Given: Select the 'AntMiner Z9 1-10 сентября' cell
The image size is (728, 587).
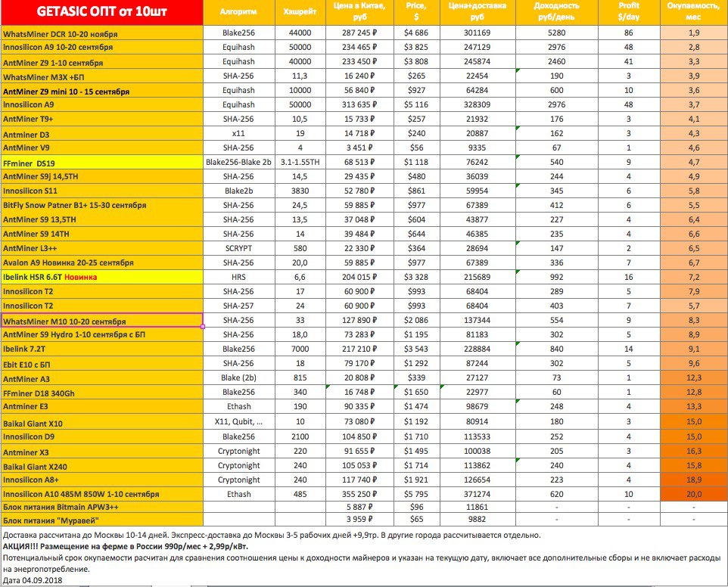Looking at the screenshot, I should (x=101, y=62).
